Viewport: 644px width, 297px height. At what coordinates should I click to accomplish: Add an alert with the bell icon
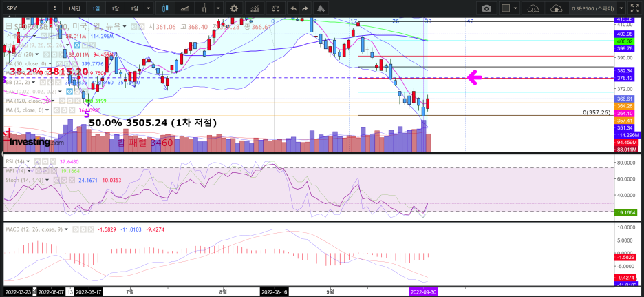(321, 8)
